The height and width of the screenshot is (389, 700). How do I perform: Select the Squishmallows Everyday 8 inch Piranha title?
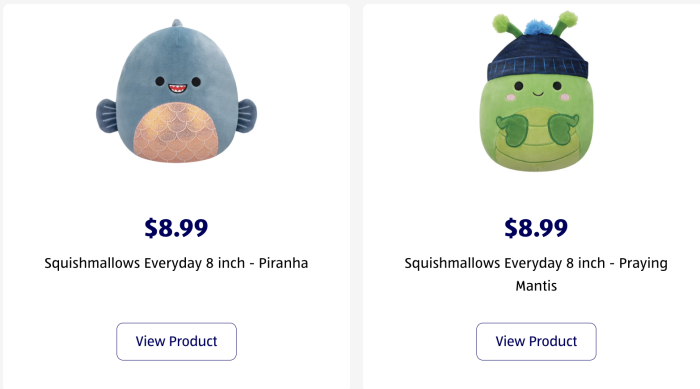click(x=176, y=263)
